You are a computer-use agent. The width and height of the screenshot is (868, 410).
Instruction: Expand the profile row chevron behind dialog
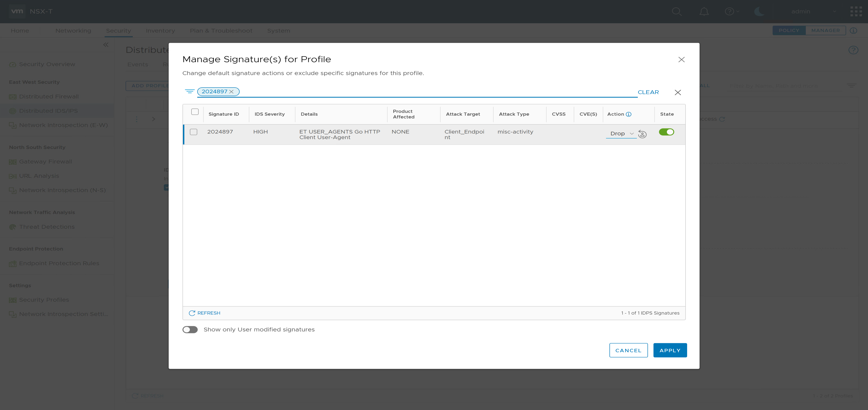(x=153, y=119)
